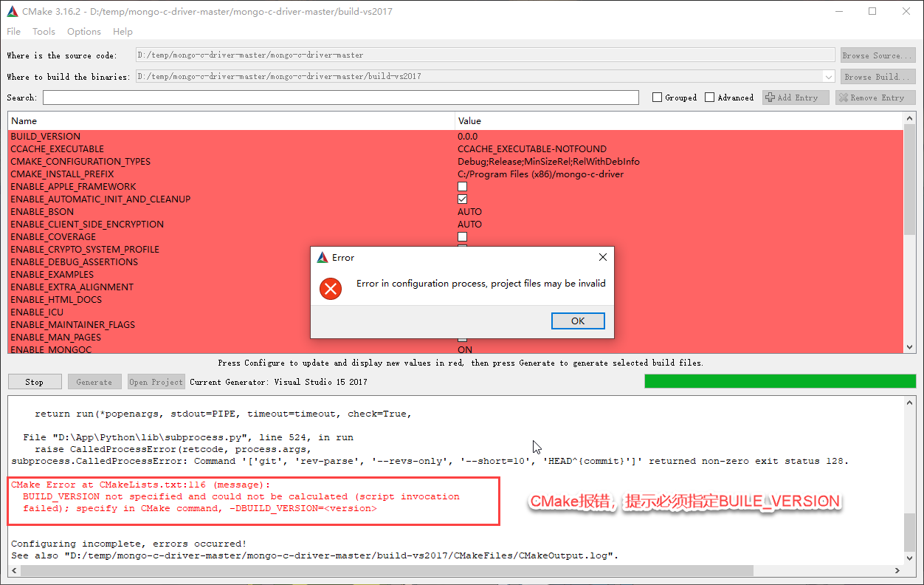Toggle ENABLE_APPLE_FRAMEWORK checkbox
Viewport: 924px width, 585px height.
click(x=462, y=187)
